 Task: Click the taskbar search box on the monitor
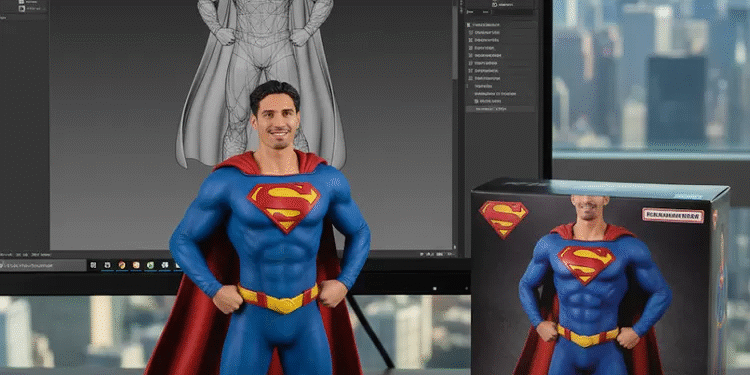click(43, 265)
